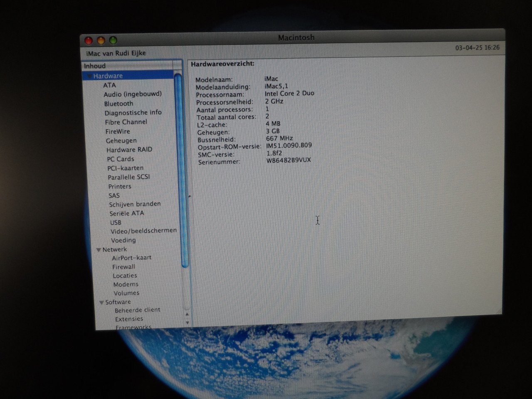Click the Macintosh window title
This screenshot has height=399, width=532.
[296, 38]
